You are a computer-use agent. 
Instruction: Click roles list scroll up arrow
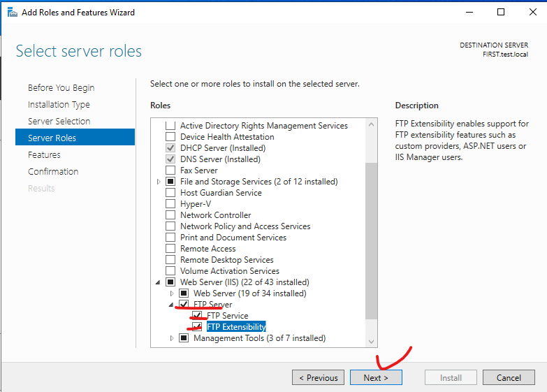point(371,124)
